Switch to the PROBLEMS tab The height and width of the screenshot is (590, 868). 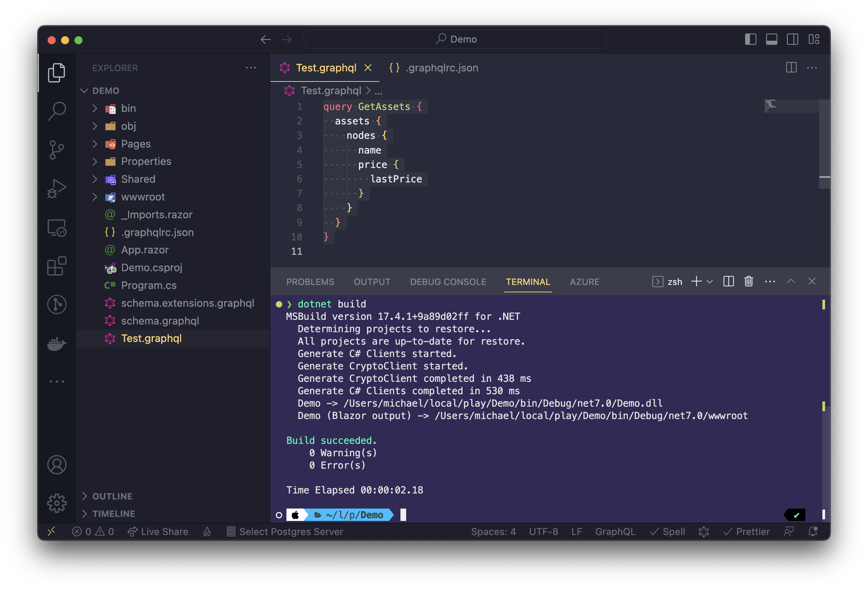[310, 282]
